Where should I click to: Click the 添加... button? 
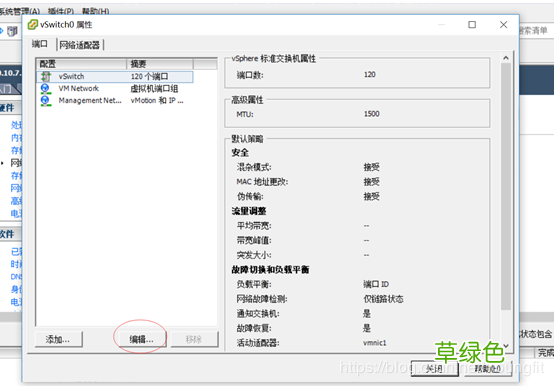coord(58,339)
